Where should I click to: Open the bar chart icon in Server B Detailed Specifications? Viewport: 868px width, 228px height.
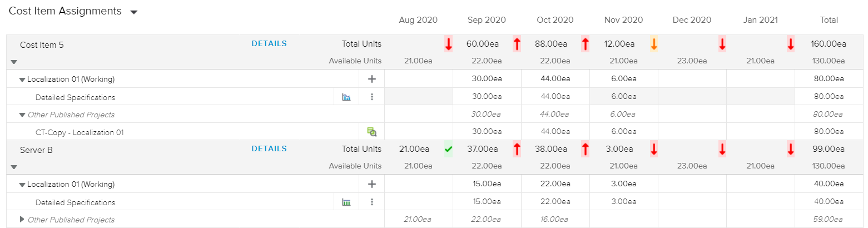point(346,202)
